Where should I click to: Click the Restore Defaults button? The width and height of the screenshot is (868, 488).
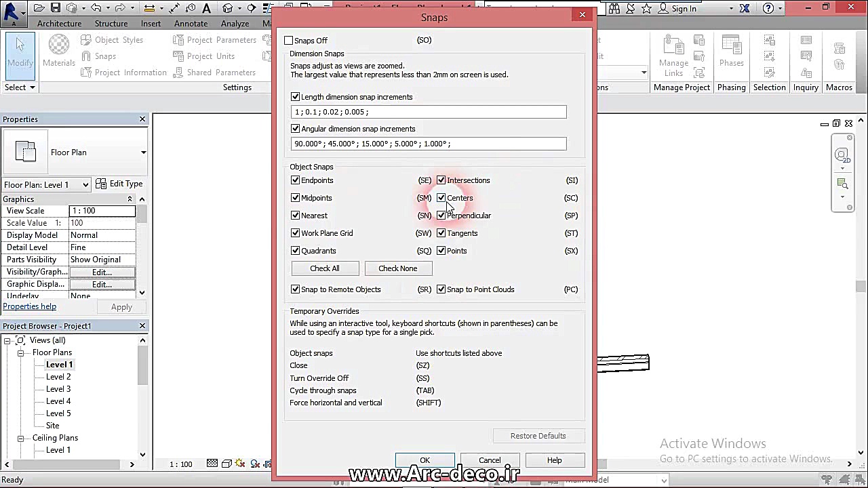[x=538, y=436]
